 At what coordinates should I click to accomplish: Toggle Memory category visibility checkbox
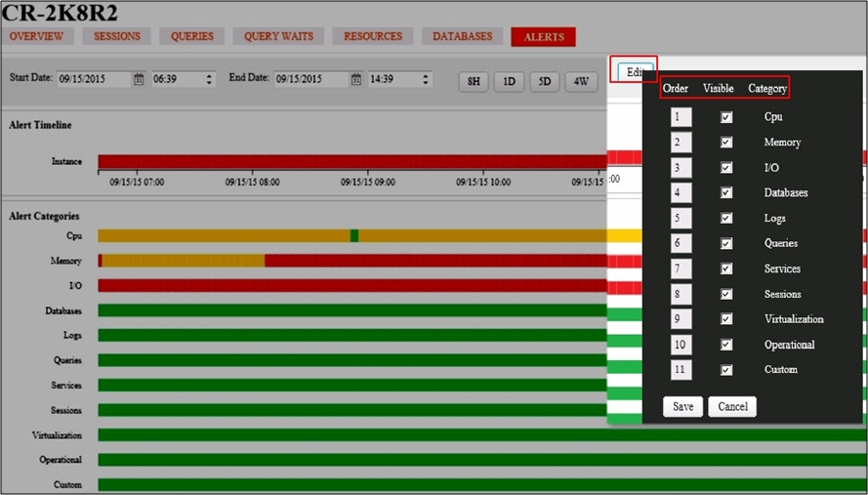(726, 143)
